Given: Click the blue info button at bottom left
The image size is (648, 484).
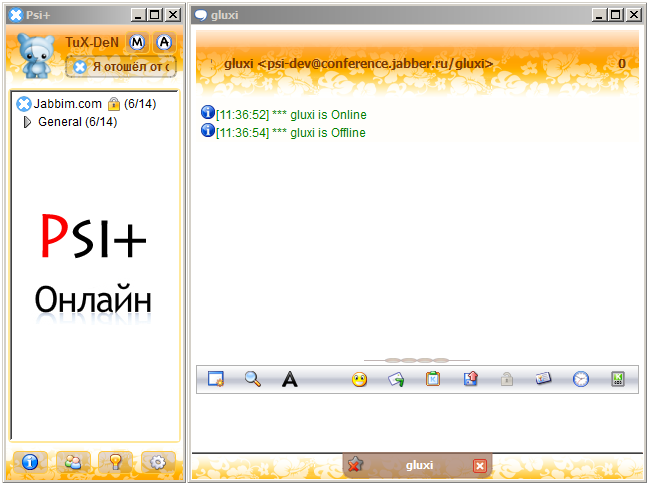Looking at the screenshot, I should [x=30, y=461].
